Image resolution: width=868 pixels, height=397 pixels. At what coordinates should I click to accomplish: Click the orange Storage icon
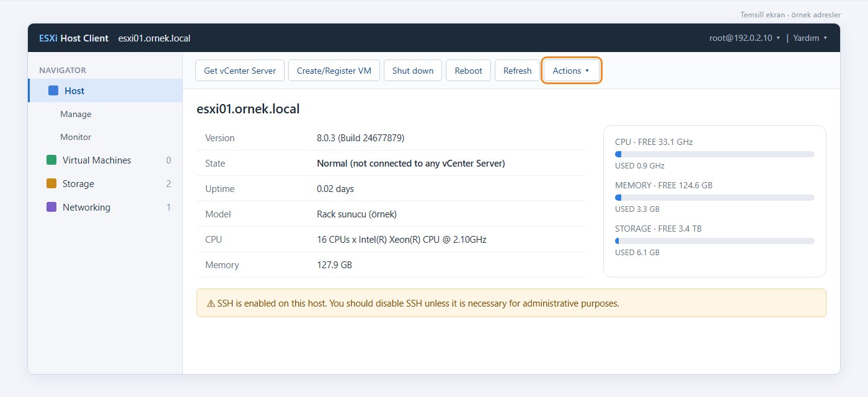[51, 183]
